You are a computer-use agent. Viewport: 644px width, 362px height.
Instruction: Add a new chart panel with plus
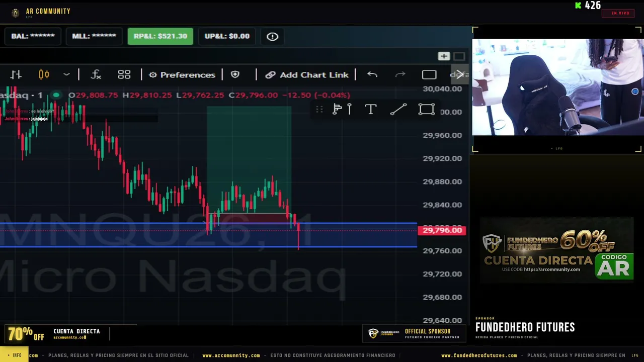click(444, 56)
